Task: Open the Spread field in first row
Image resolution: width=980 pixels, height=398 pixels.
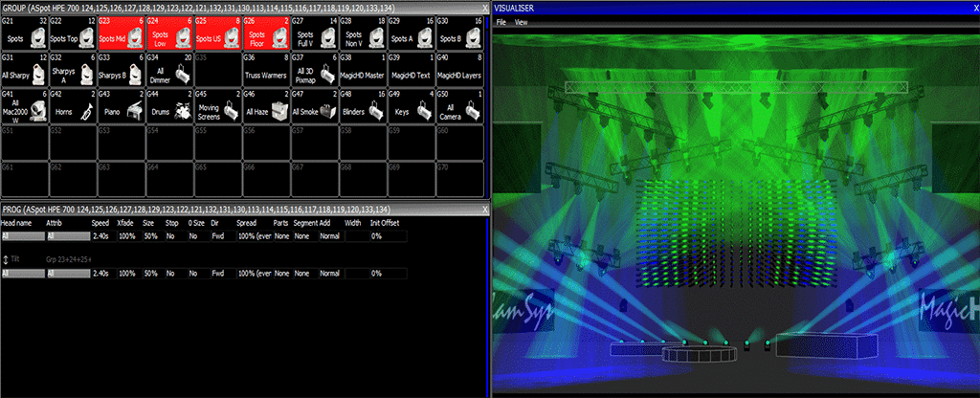Action: (x=252, y=234)
